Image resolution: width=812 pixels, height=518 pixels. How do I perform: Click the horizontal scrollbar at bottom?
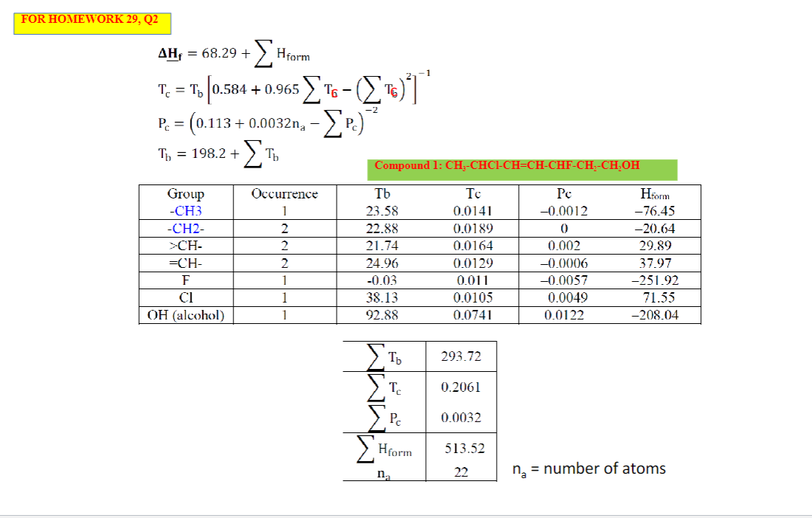point(406,513)
